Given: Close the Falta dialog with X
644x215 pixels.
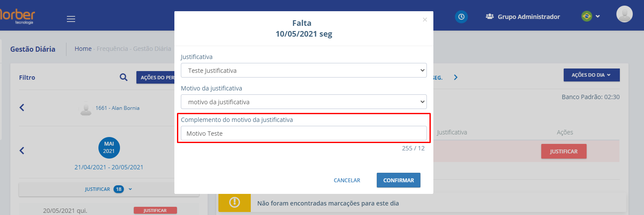Looking at the screenshot, I should [x=425, y=20].
